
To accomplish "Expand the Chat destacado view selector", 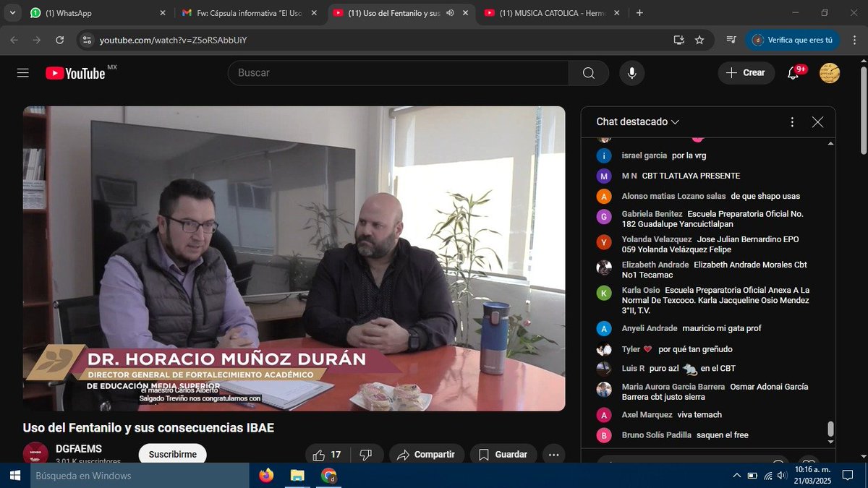I will pos(638,122).
